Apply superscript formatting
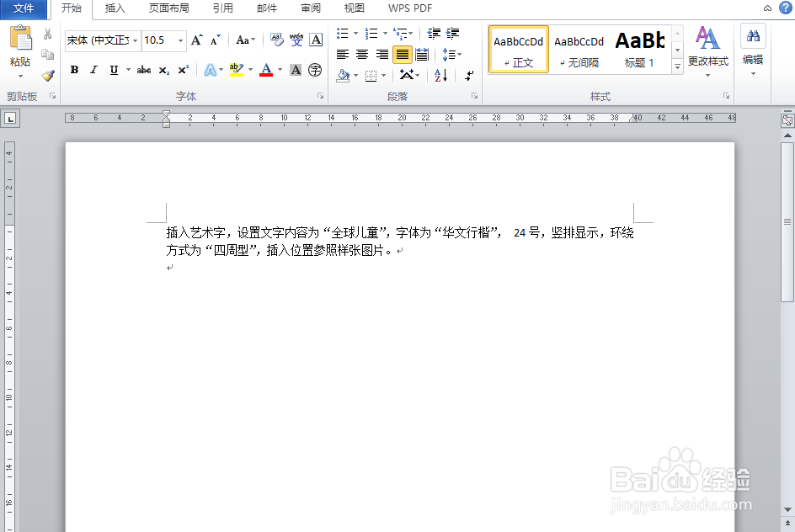 [182, 70]
